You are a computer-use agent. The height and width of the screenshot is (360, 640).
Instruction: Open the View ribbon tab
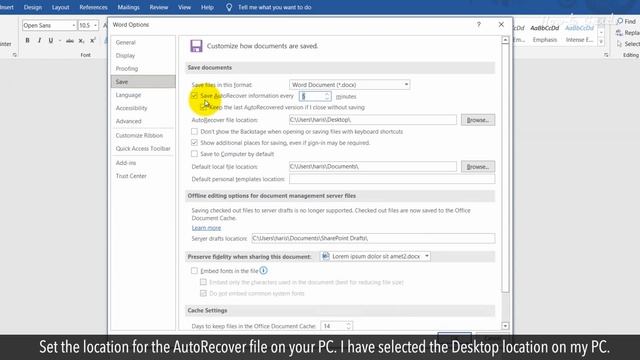pyautogui.click(x=184, y=7)
